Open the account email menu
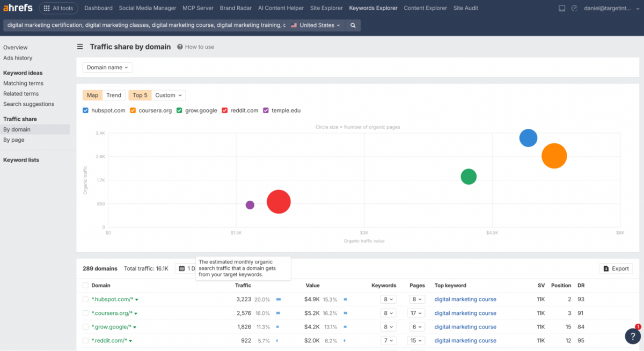Viewport: 644px width, 351px height. click(x=611, y=8)
